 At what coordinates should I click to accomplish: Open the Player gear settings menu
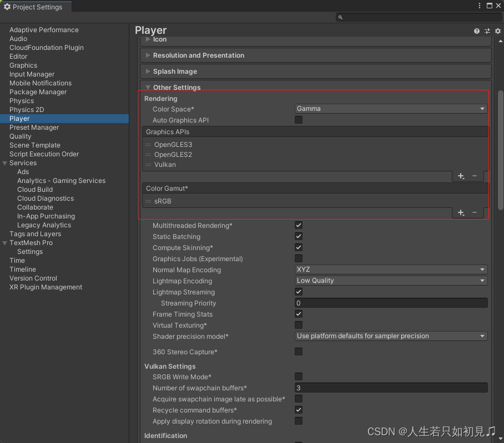pyautogui.click(x=497, y=31)
